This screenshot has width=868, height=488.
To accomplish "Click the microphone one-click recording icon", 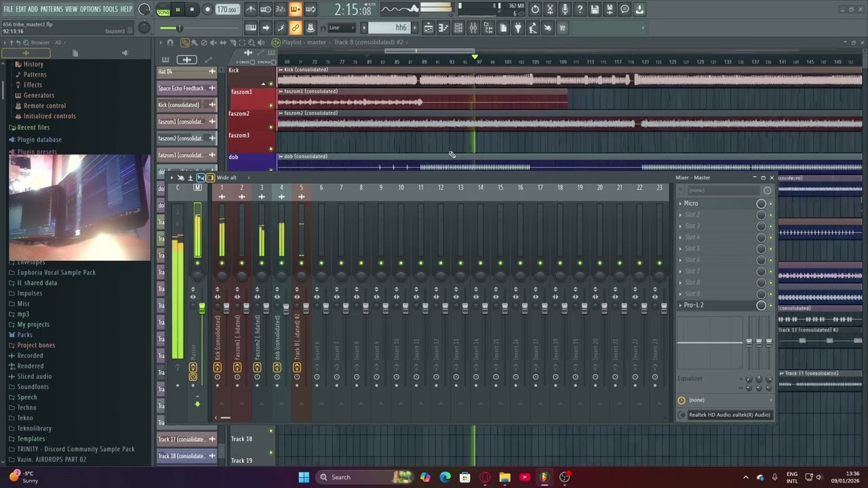I will 565,9.
